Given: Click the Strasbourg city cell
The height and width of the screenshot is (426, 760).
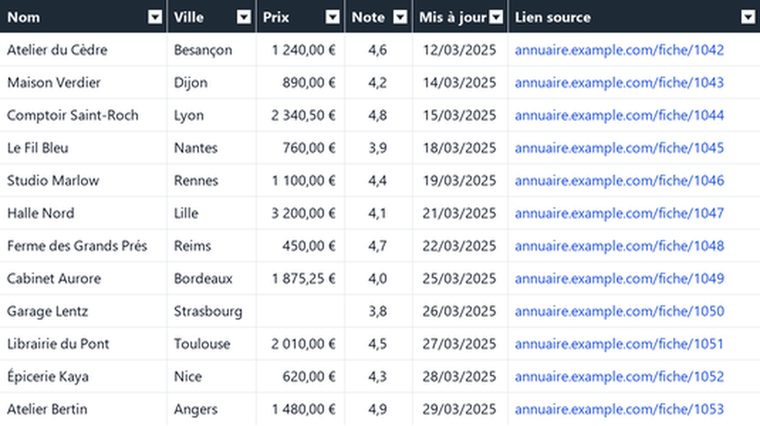Looking at the screenshot, I should [212, 311].
